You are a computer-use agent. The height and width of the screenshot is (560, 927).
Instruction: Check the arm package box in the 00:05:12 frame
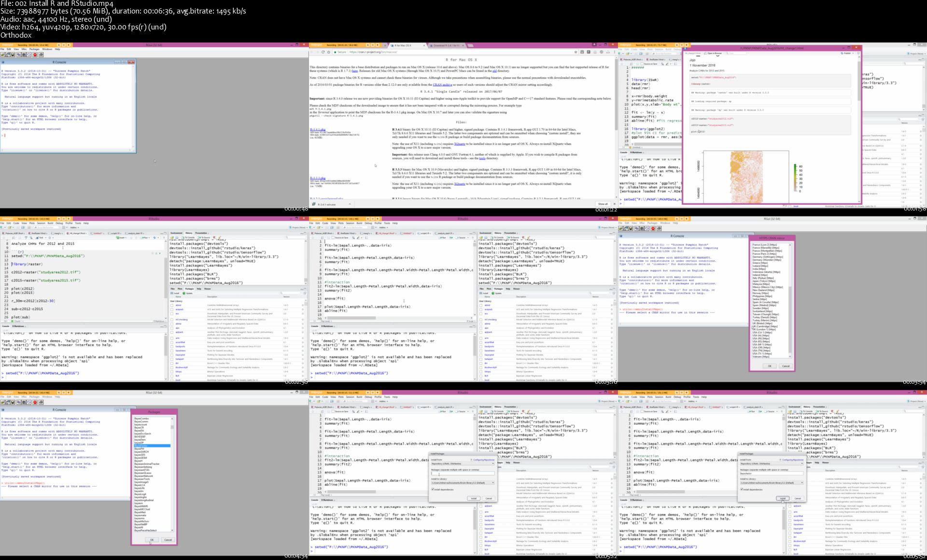point(481,512)
